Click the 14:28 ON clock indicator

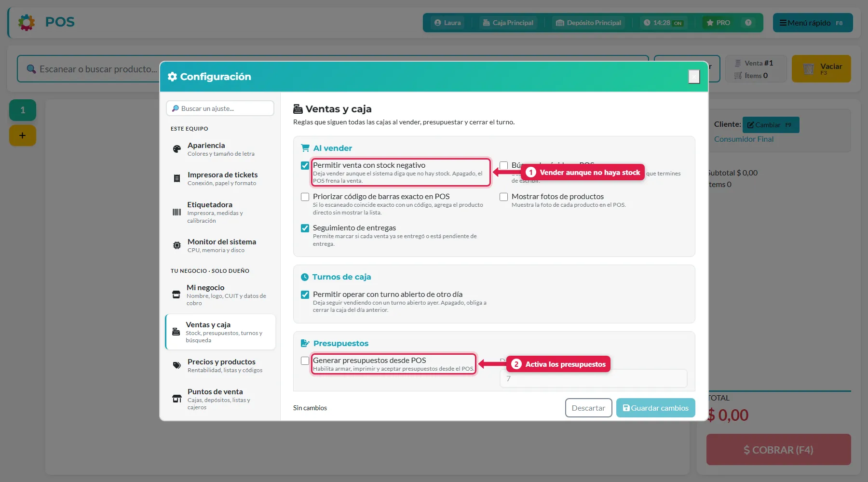point(663,23)
